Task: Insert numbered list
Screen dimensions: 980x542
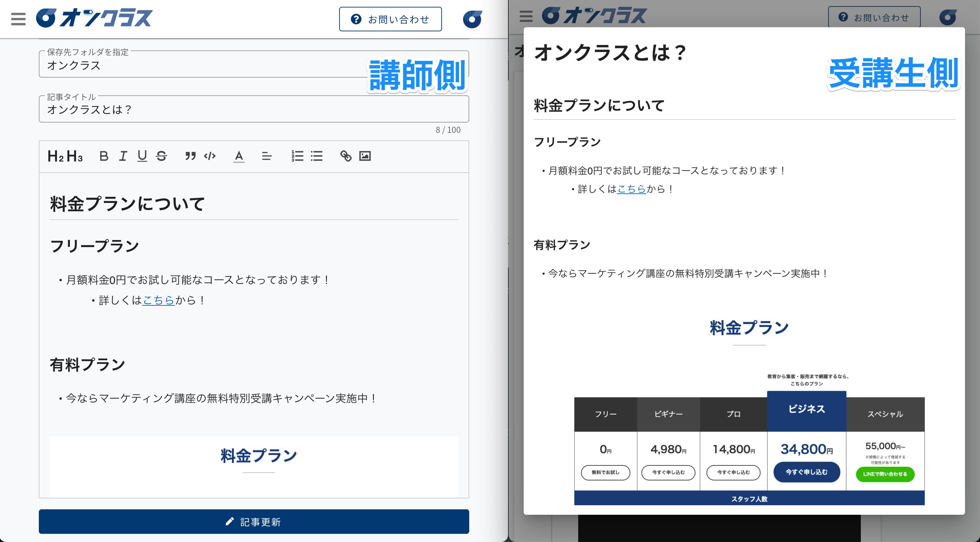Action: click(297, 156)
